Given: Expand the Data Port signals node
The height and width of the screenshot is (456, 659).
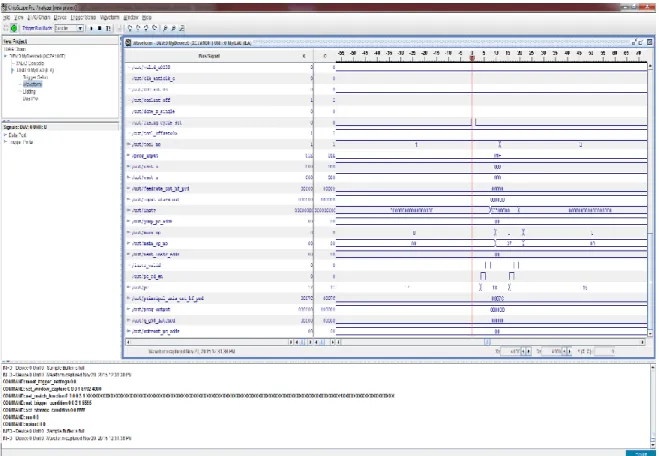Looking at the screenshot, I should point(5,135).
